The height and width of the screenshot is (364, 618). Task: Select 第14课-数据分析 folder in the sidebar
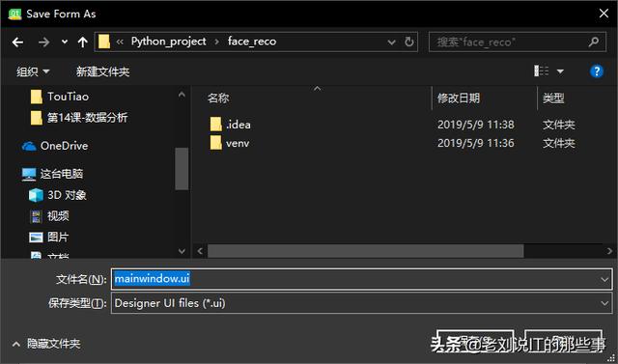pos(87,118)
